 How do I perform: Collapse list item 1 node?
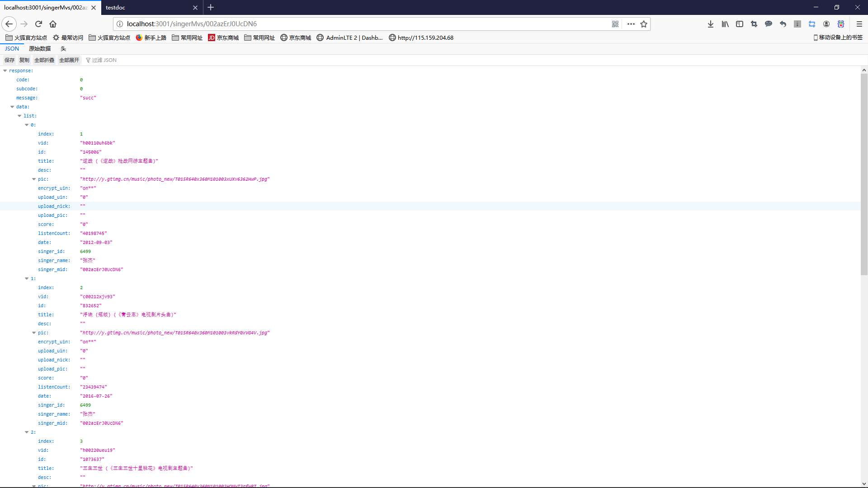[x=27, y=279]
